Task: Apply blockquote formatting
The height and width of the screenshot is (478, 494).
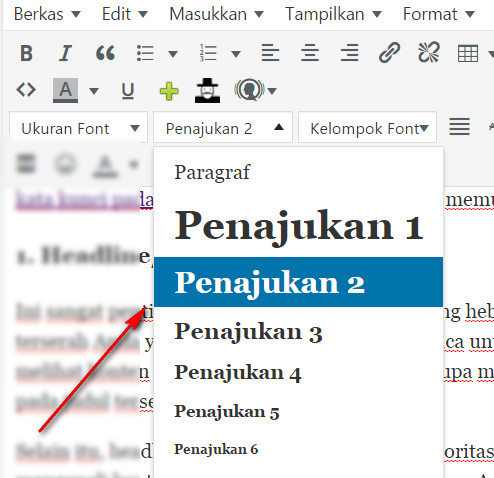Action: pos(105,53)
